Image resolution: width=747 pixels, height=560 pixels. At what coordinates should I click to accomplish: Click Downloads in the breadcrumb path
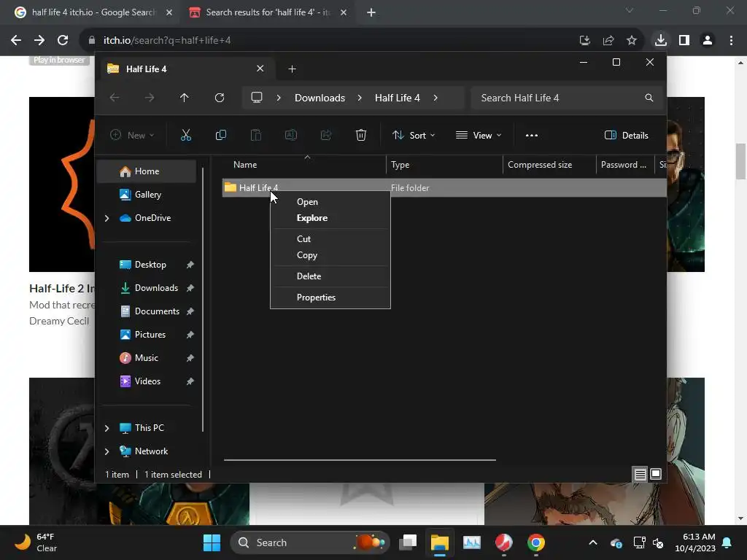tap(320, 98)
